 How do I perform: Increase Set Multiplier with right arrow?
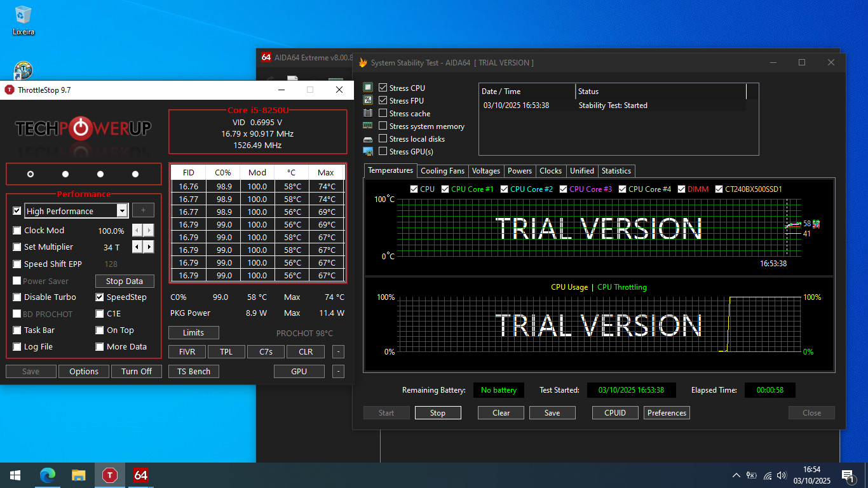149,247
